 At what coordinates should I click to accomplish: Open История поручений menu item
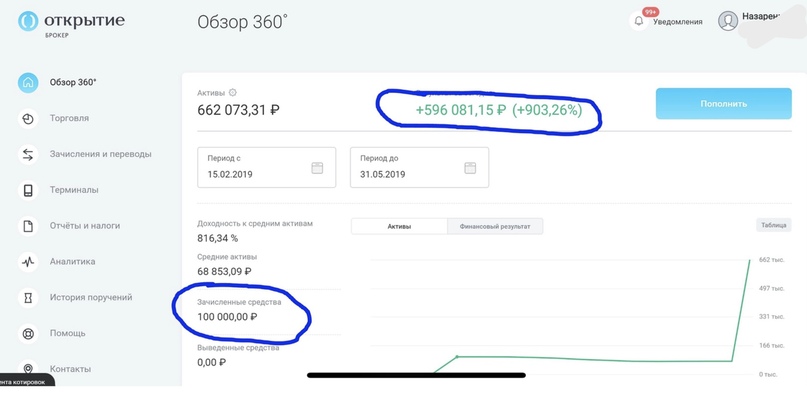click(x=91, y=298)
